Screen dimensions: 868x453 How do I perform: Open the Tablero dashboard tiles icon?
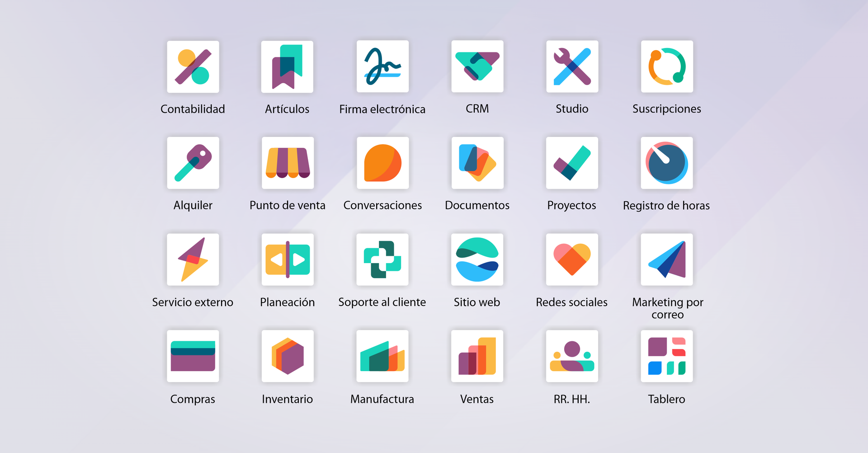[667, 356]
